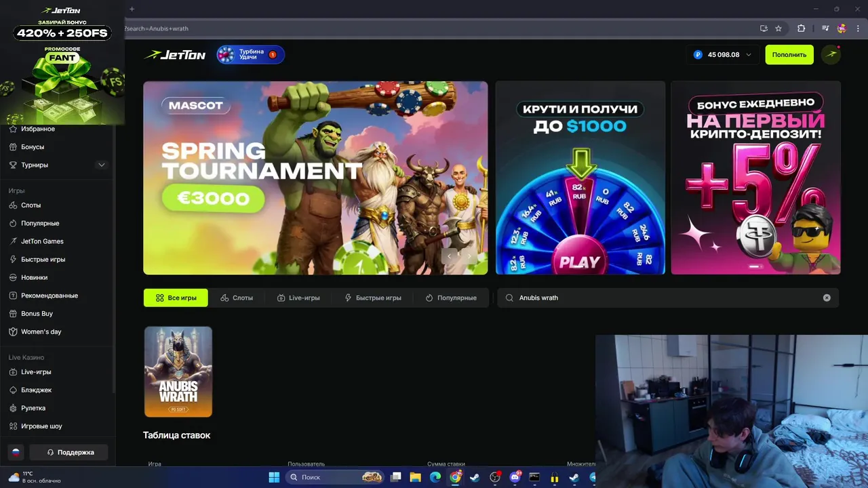
Task: Click the Women's day icon in sidebar
Action: (13, 331)
